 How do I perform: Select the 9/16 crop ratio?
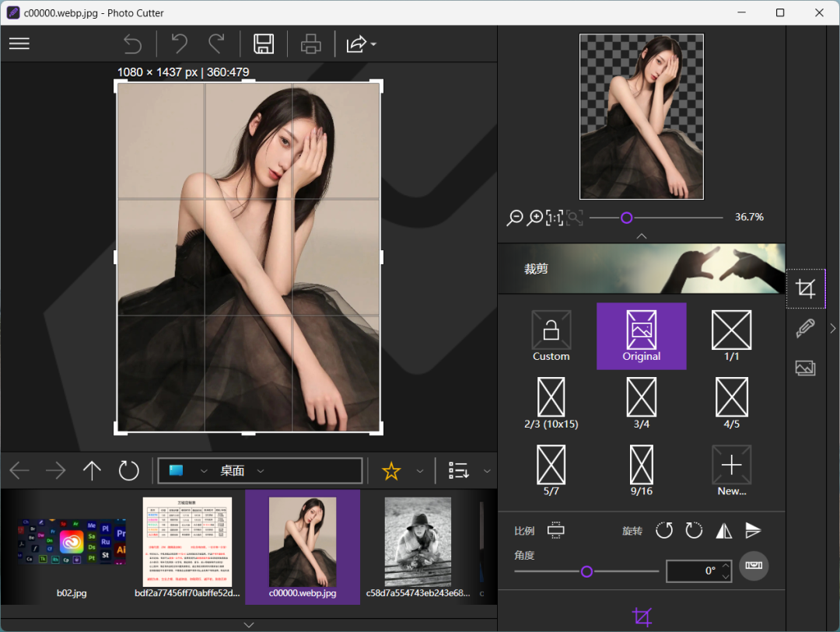[641, 470]
